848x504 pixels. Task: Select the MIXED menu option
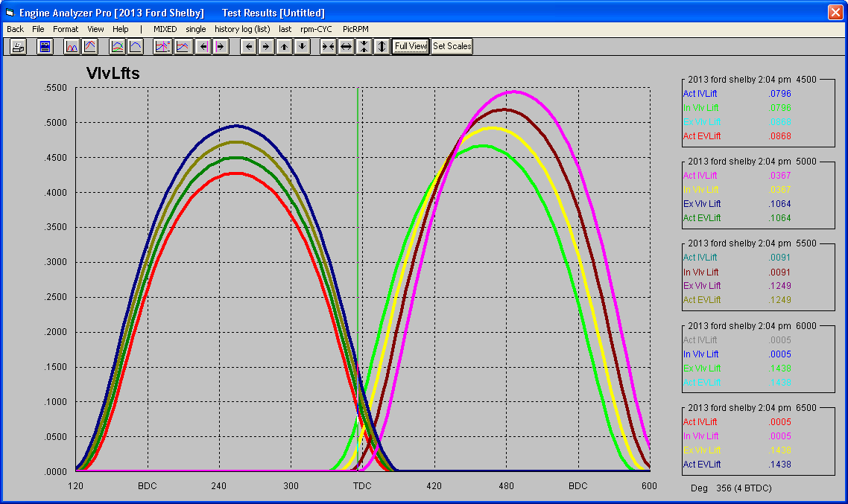point(165,29)
